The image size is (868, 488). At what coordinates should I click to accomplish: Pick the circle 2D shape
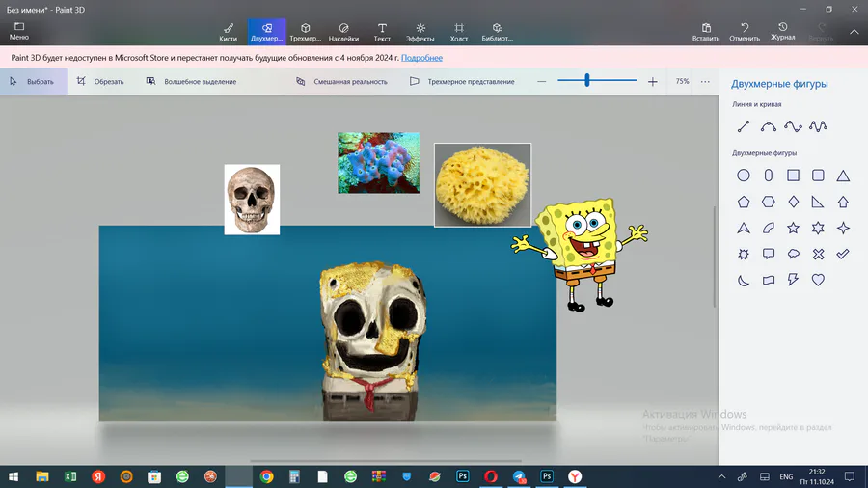744,176
